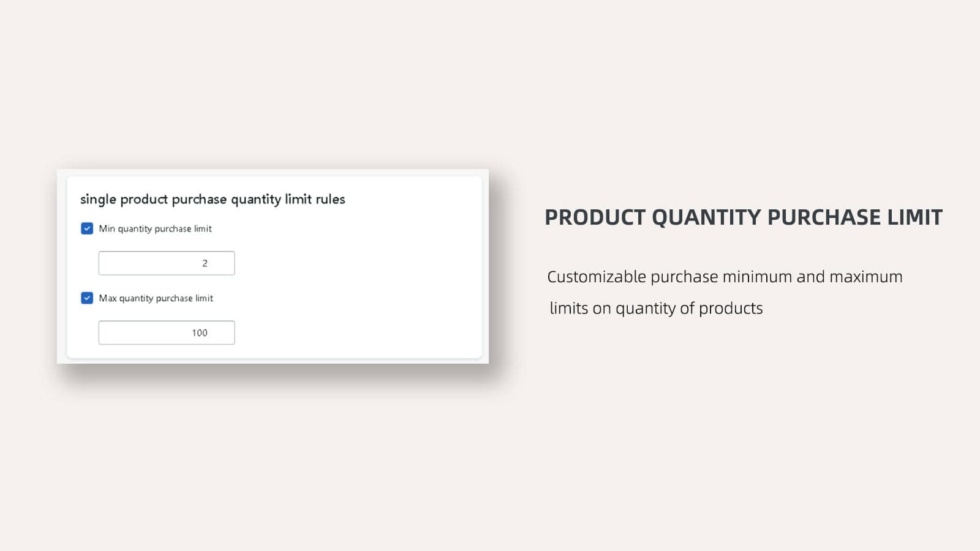Click the "single product purchase quantity limit rules" heading

(213, 199)
